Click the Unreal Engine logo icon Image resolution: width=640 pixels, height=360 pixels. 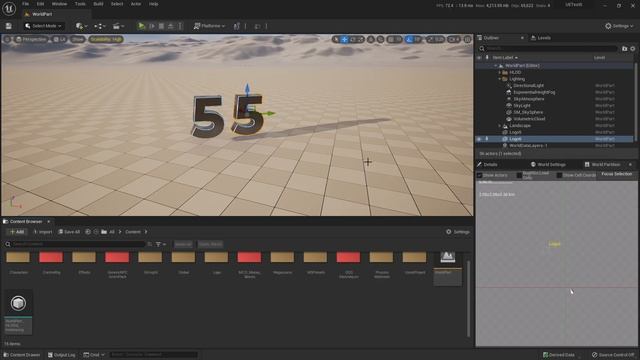9,8
